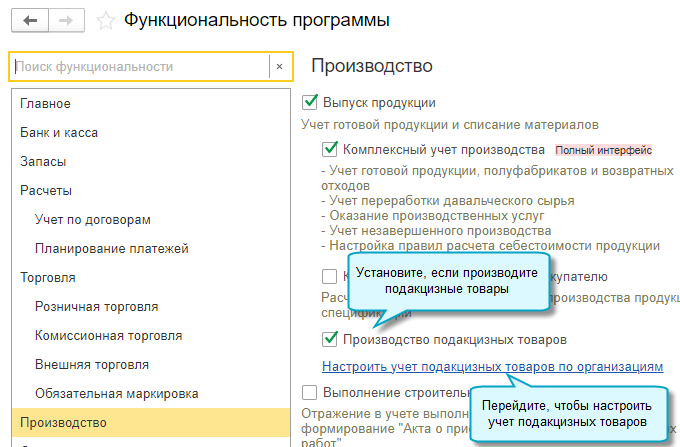Open Настроить учет подакцизных товаров link

tap(492, 367)
